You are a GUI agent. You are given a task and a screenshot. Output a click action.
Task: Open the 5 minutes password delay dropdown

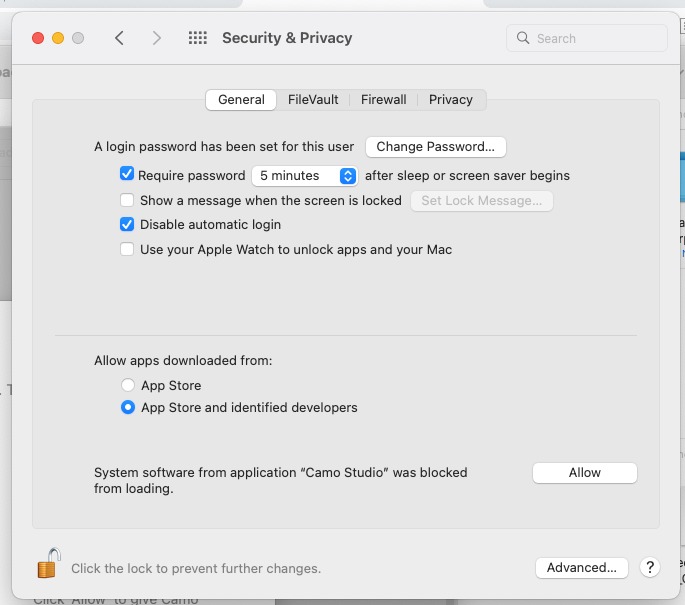[305, 176]
